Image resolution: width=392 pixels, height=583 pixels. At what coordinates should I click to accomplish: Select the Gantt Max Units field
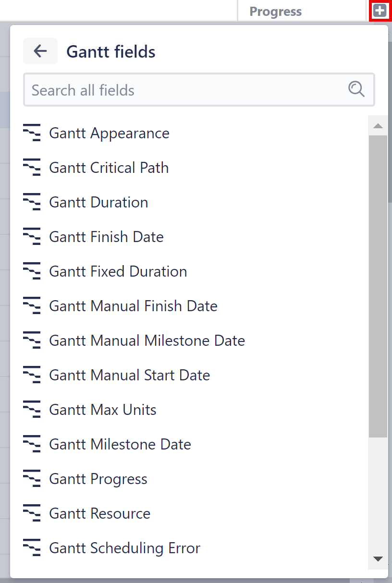[x=102, y=410]
